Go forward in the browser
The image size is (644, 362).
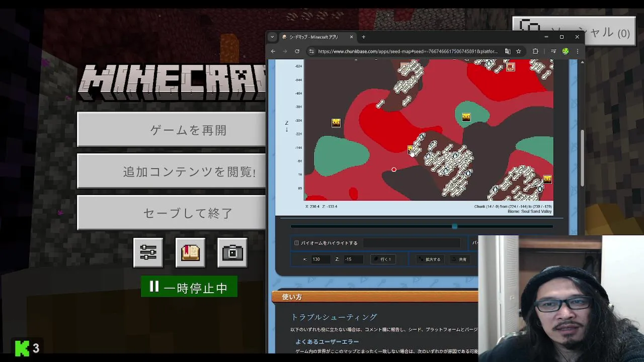click(x=285, y=51)
